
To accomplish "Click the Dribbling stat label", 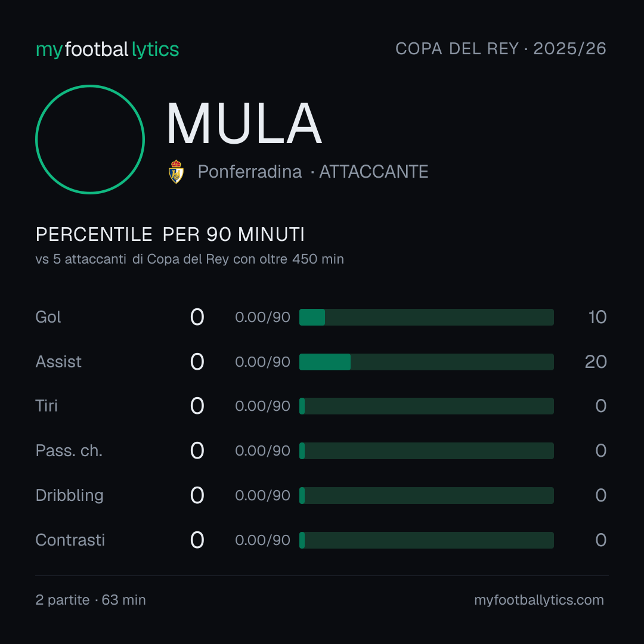I will pyautogui.click(x=69, y=496).
